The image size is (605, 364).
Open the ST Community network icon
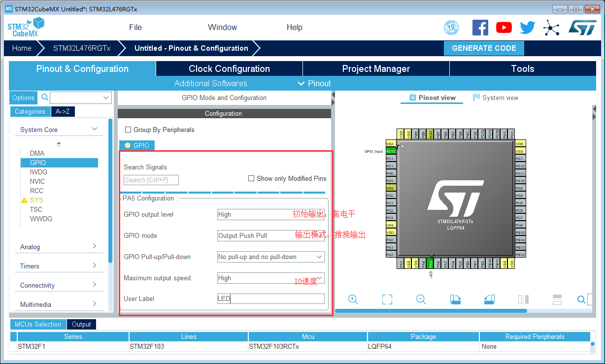coord(551,27)
